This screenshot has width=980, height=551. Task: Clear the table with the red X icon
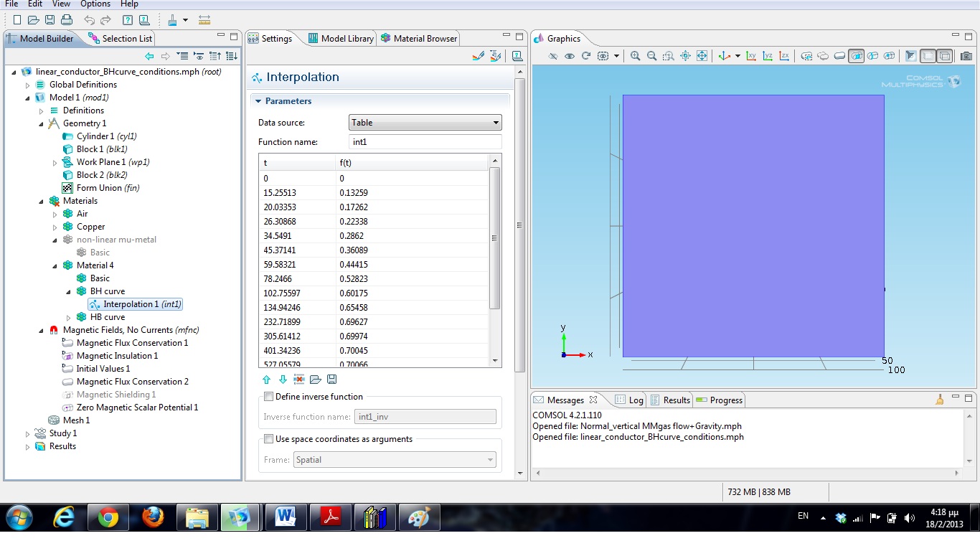[x=299, y=380]
